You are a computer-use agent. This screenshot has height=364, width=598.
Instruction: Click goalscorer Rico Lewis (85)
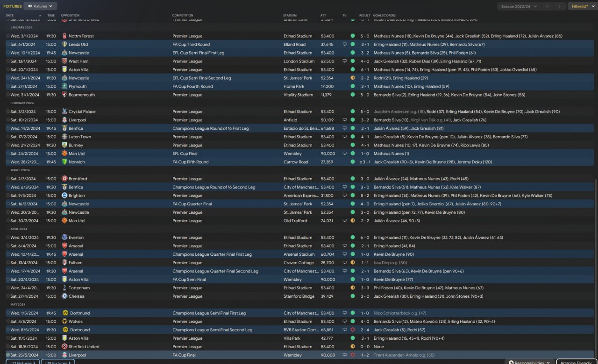(x=474, y=145)
